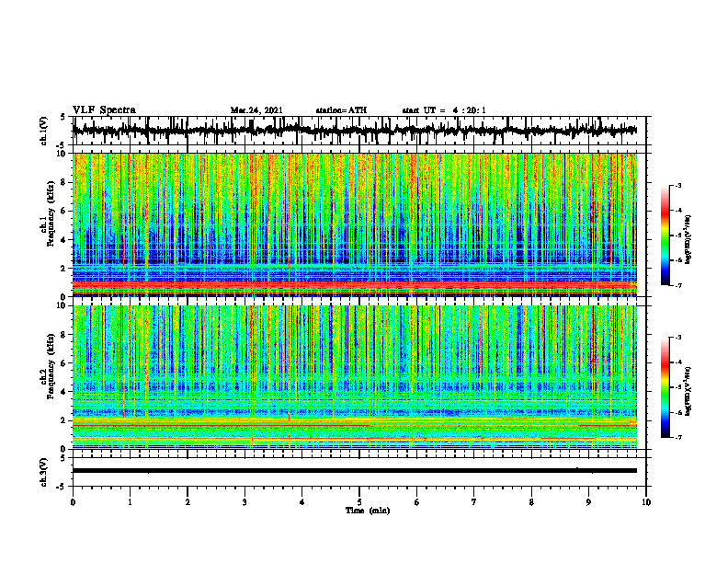728x563 pixels.
Task: Click the '-3' label on ch.1 color scale
Action: pos(678,185)
